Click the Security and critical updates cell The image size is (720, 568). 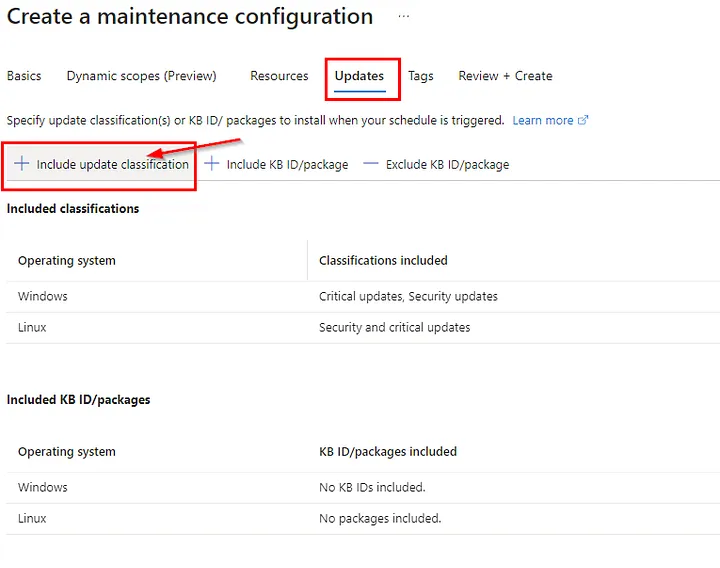point(394,328)
